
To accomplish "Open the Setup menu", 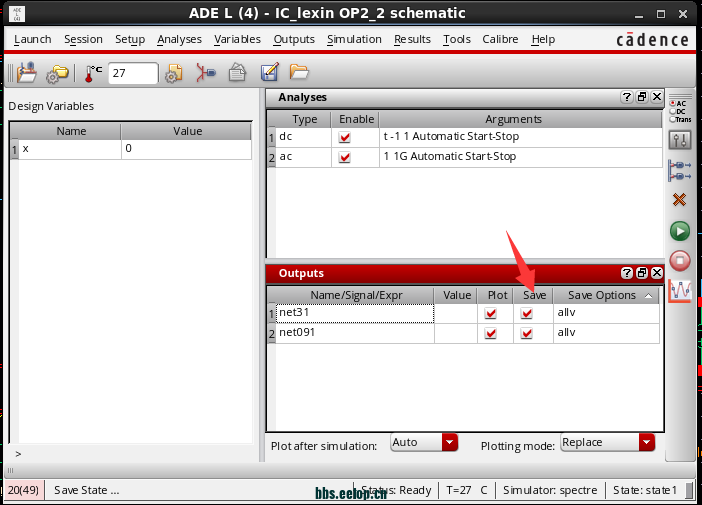I will 130,39.
